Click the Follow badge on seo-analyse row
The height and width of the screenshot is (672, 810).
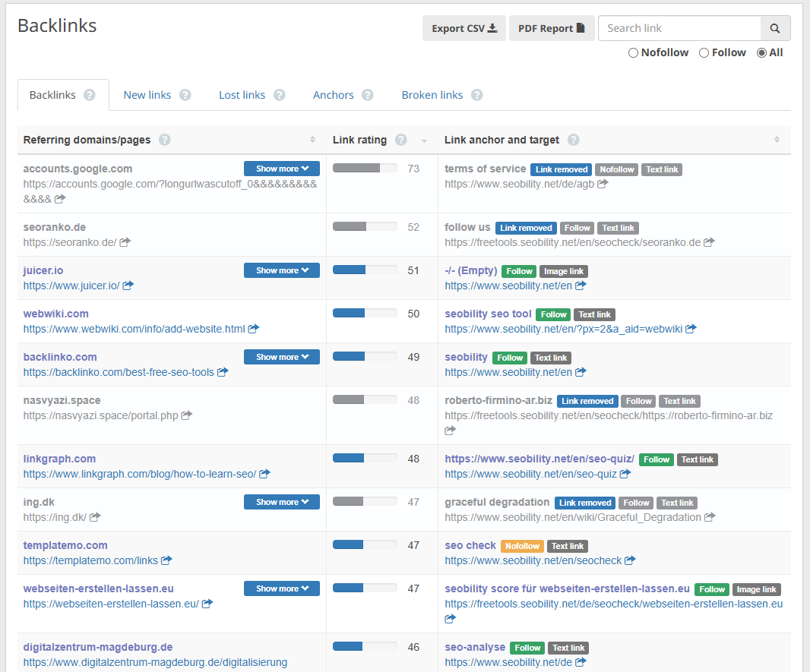[527, 648]
